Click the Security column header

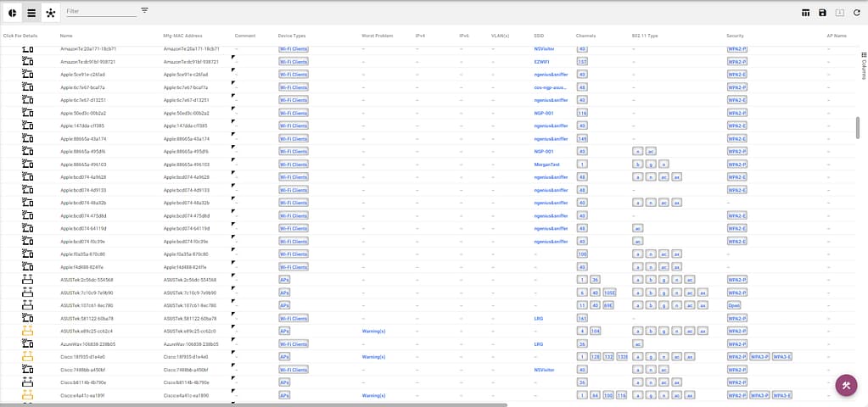pyautogui.click(x=735, y=36)
